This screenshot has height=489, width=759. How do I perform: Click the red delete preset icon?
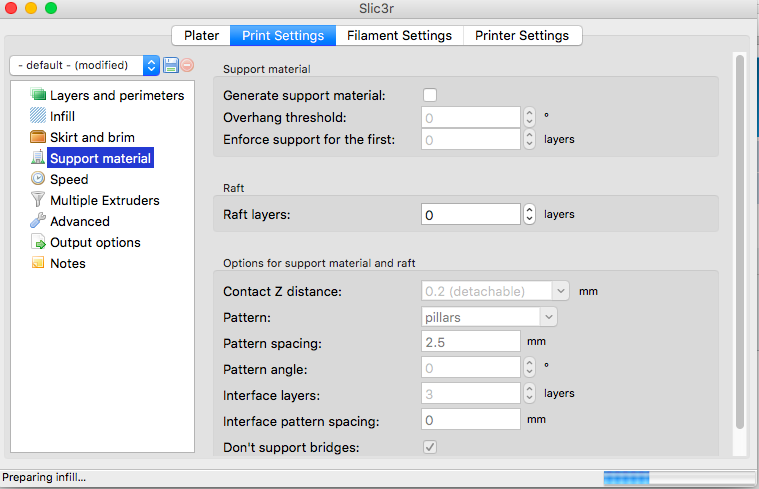(x=187, y=65)
